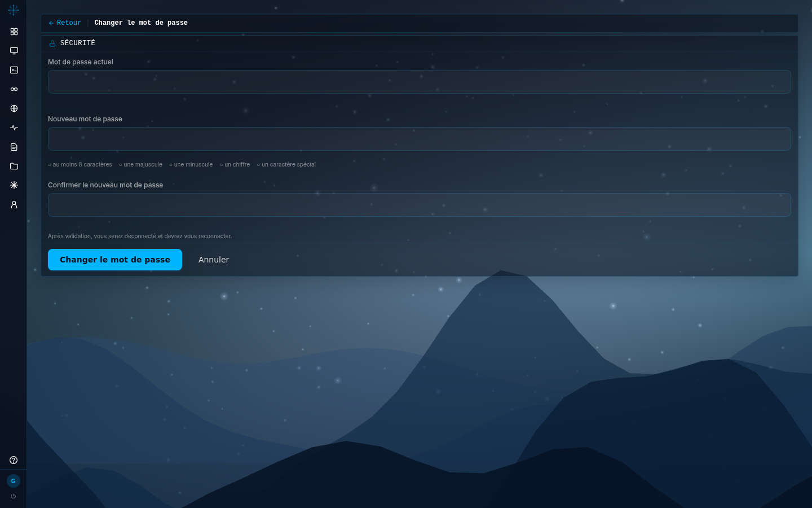The image size is (812, 508).
Task: Open the globe icon in the sidebar
Action: (x=14, y=108)
